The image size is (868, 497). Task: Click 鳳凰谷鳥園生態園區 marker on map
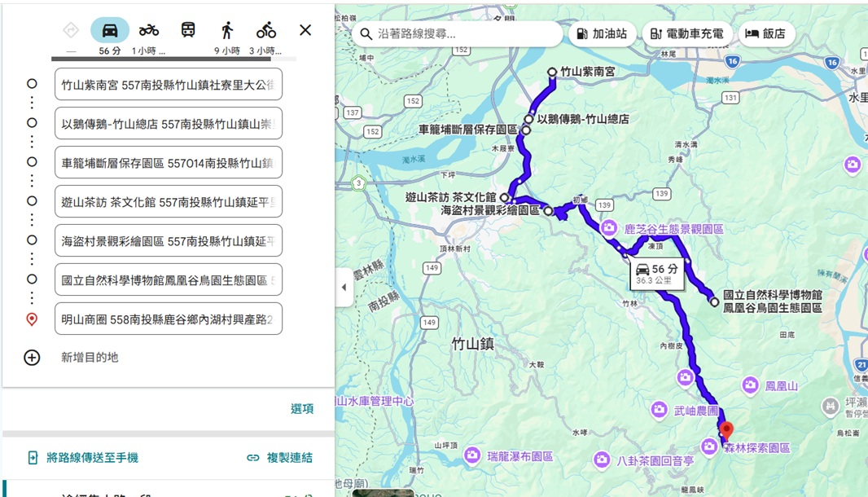coord(715,302)
